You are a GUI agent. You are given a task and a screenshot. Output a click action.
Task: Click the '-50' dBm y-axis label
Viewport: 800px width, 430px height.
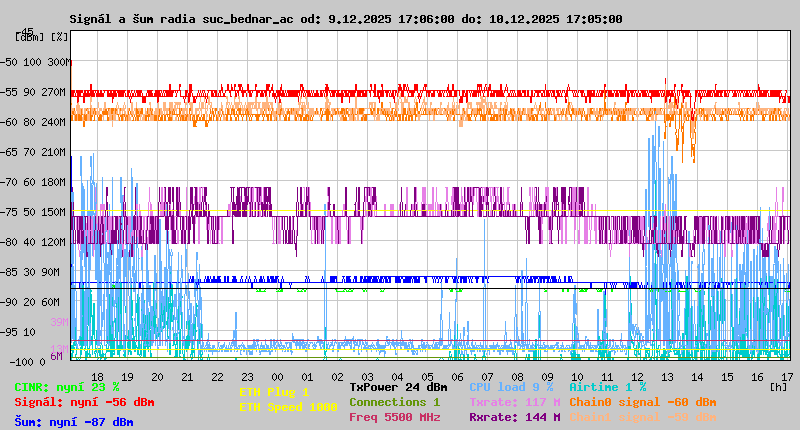coord(9,62)
